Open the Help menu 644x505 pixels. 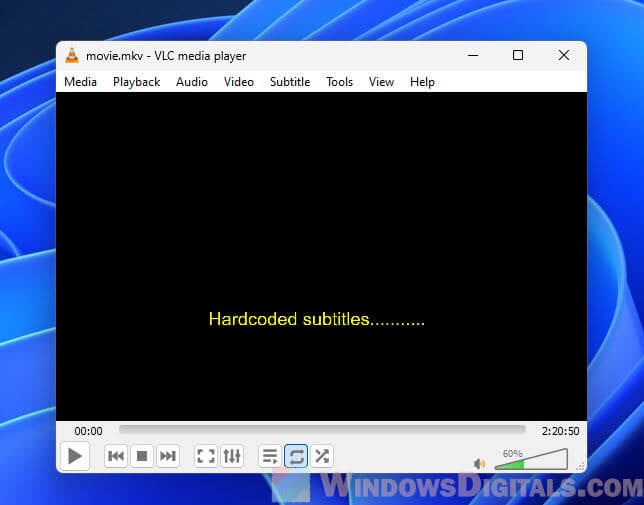[422, 82]
